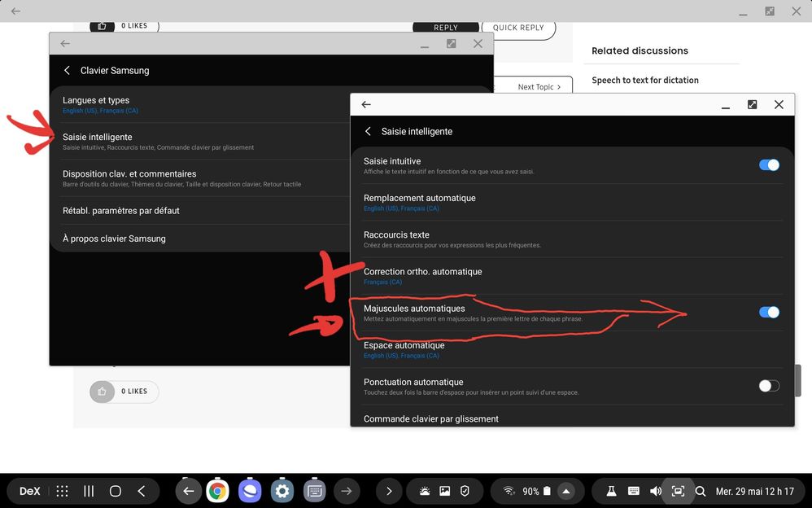Image resolution: width=812 pixels, height=508 pixels.
Task: Show recent apps from taskbar
Action: (x=89, y=491)
